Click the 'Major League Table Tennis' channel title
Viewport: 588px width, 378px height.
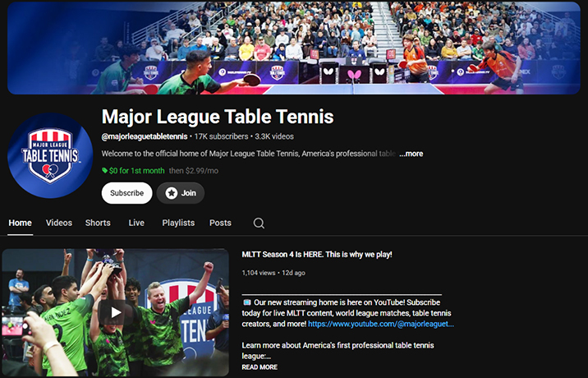pyautogui.click(x=218, y=117)
